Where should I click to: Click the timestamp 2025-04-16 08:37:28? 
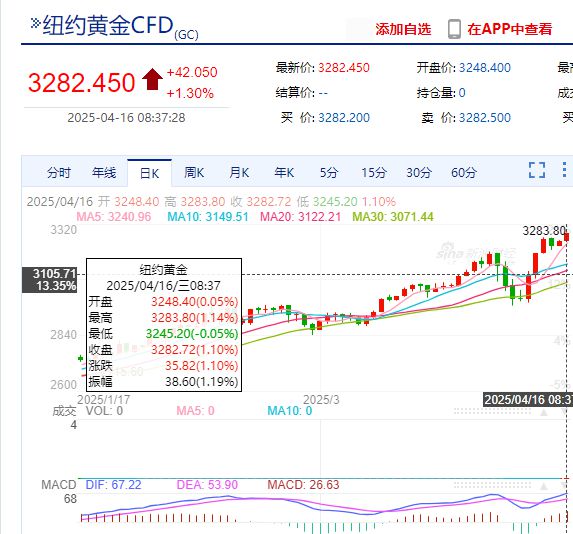tap(126, 118)
